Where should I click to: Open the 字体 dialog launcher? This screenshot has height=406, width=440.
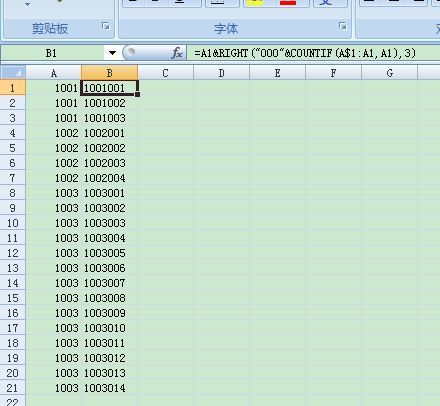pos(342,26)
